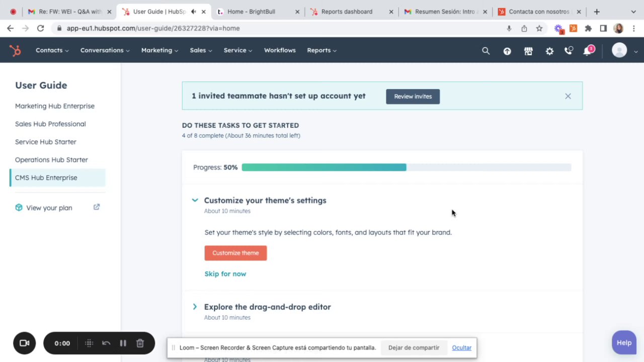Expand Explore the drag-and-drop editor section

195,307
